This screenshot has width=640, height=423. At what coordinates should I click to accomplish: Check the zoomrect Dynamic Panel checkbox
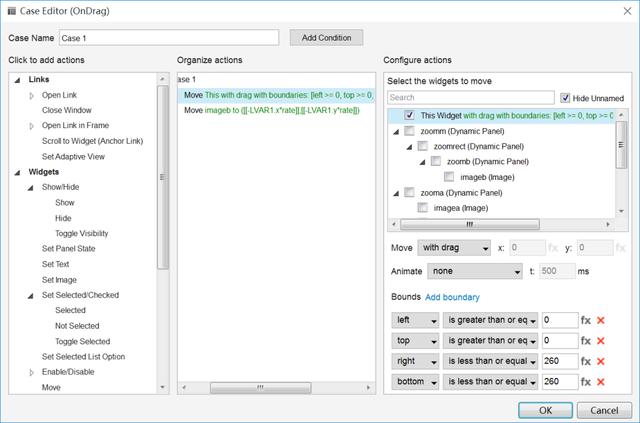tap(422, 146)
